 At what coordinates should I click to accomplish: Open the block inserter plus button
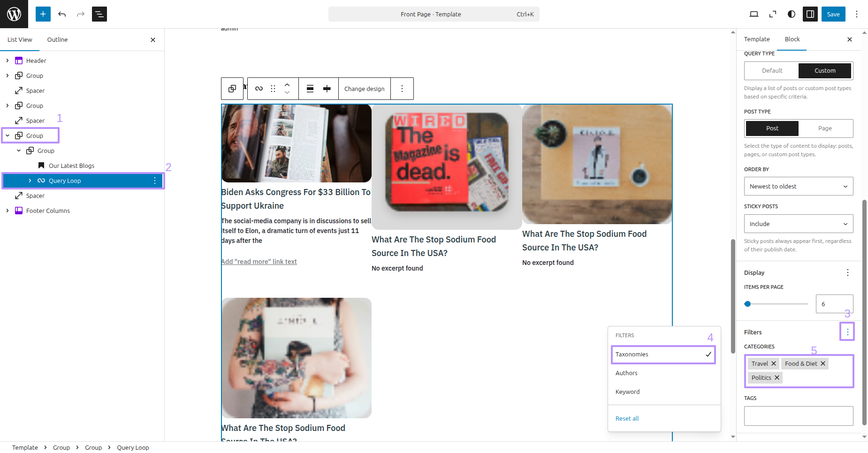pos(43,14)
